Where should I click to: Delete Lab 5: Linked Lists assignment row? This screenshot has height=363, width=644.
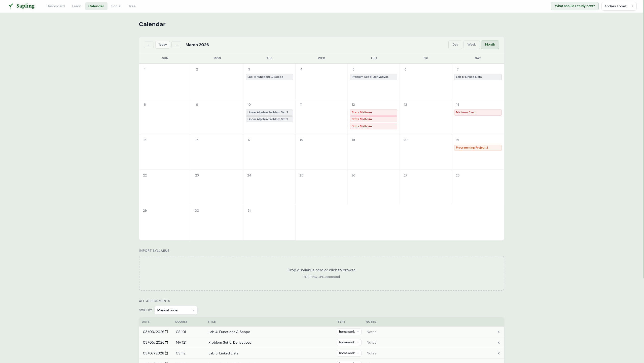pos(498,353)
